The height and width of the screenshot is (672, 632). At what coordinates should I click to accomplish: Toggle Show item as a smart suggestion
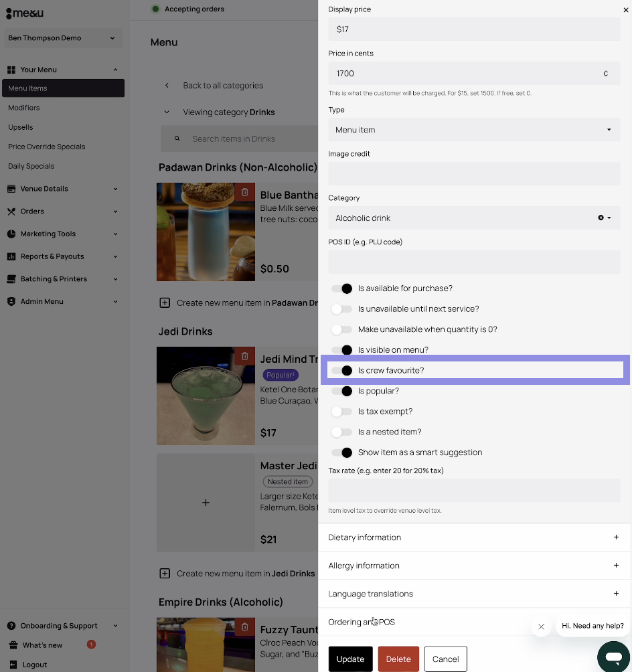tap(341, 452)
